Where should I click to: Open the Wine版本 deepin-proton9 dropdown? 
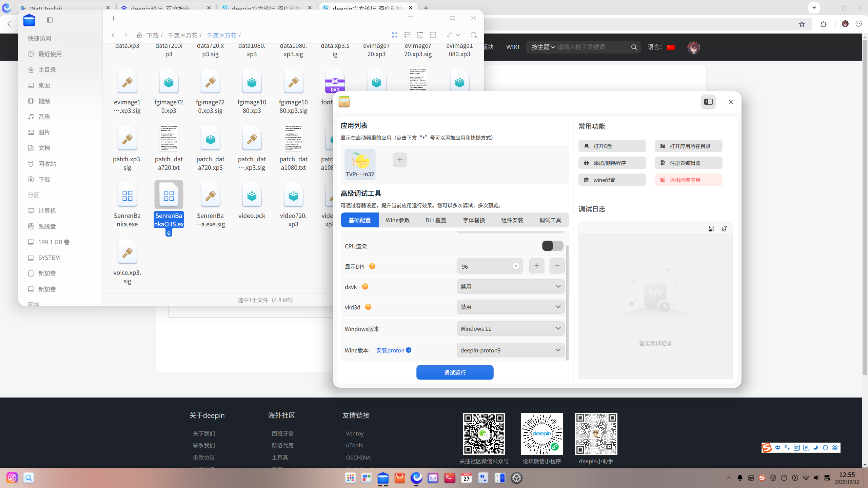510,350
